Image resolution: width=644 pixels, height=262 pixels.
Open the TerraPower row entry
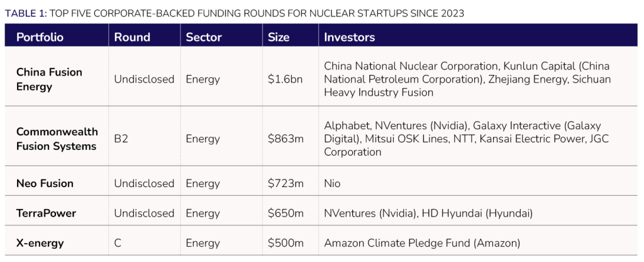[x=46, y=214]
